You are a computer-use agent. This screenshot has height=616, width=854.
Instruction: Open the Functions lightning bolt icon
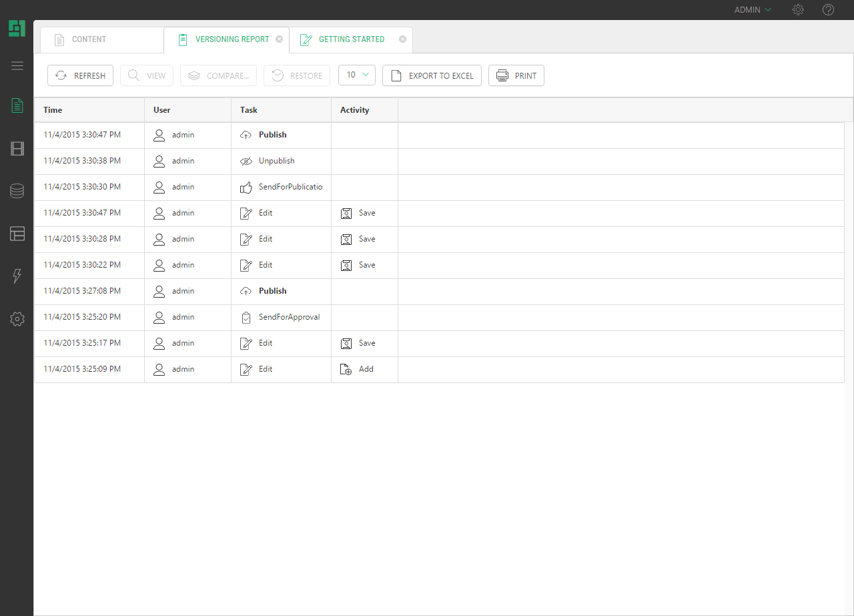[17, 276]
